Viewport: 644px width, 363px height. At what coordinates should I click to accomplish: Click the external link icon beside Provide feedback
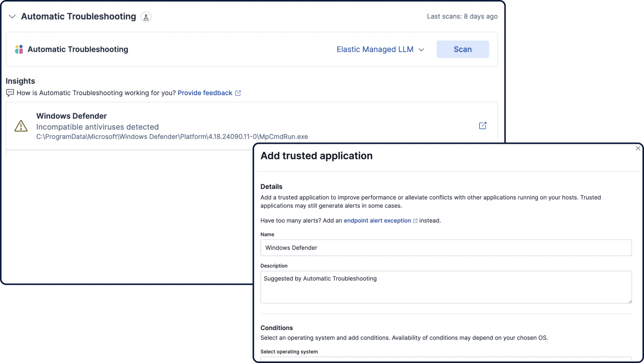click(x=238, y=93)
